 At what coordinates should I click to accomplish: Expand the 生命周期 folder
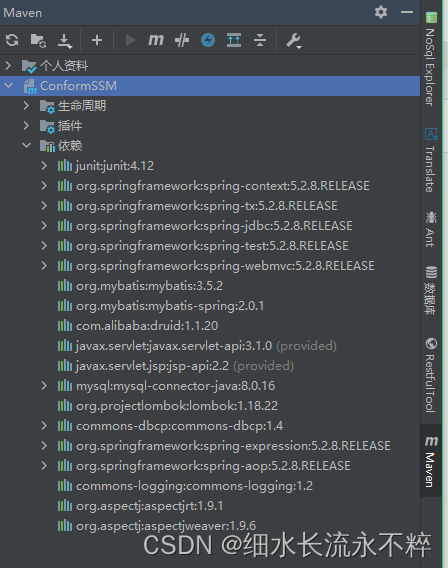coord(26,105)
